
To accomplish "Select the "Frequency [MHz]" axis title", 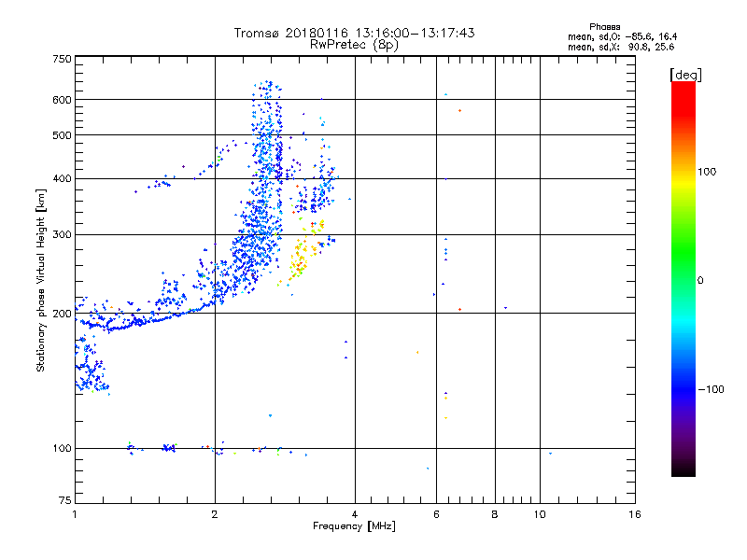I will point(354,526).
